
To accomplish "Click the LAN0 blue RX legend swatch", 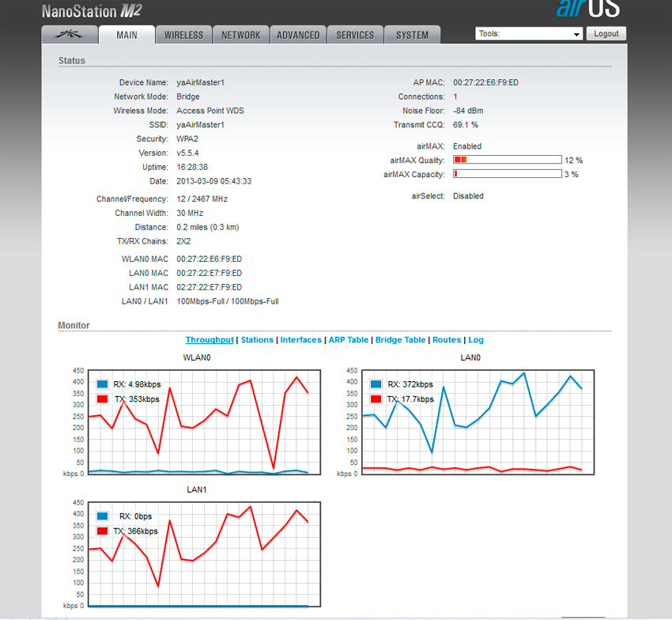I will pos(376,384).
